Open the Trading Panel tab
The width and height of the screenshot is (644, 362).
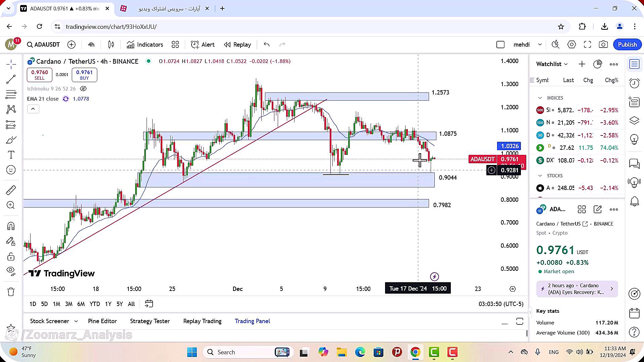(x=252, y=321)
